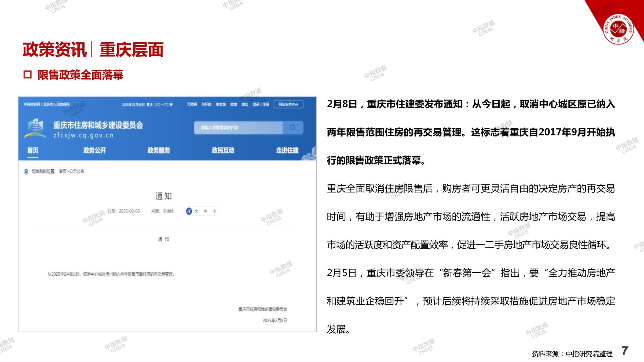The image size is (644, 362).
Task: Click the red square bullet before 限售政策全面落幕
Action: click(27, 74)
